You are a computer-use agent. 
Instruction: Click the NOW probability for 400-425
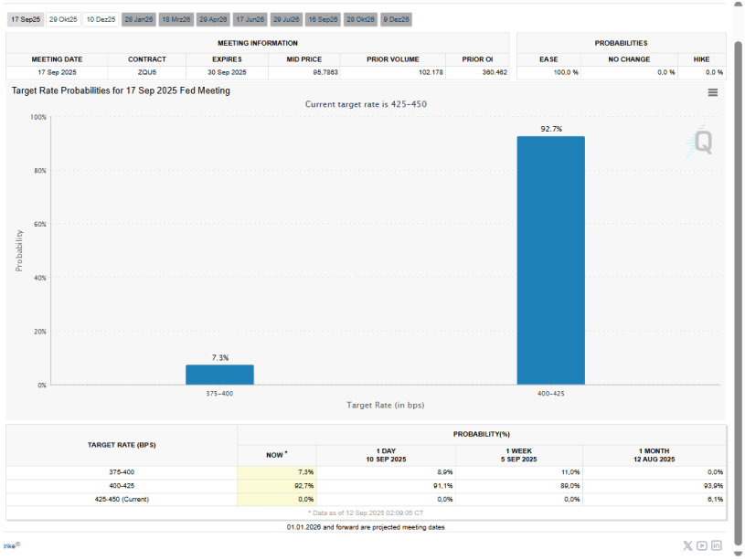[275, 485]
